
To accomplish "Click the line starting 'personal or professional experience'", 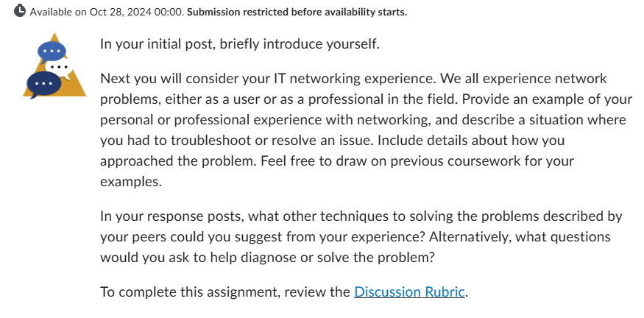I will point(363,119).
